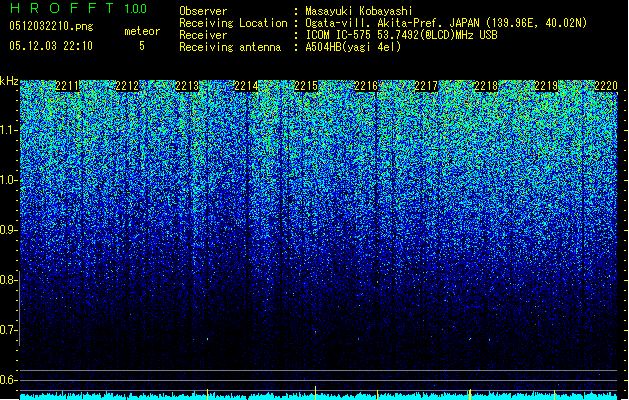The image size is (629, 400).
Task: Click the 1.1 kHz axis label
Action: [9, 130]
